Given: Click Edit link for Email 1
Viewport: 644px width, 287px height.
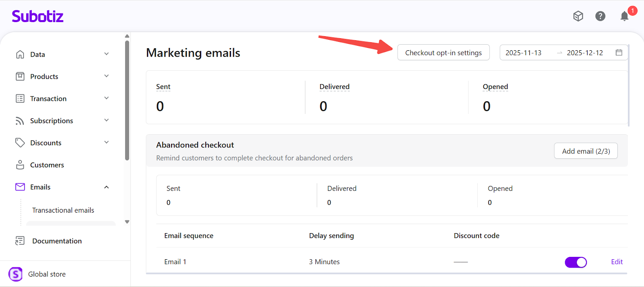Looking at the screenshot, I should (617, 262).
